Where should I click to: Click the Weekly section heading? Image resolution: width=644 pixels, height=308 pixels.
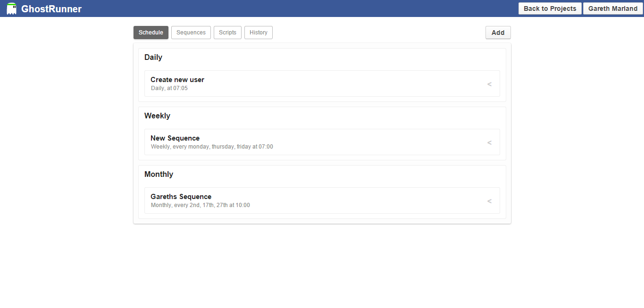[157, 116]
